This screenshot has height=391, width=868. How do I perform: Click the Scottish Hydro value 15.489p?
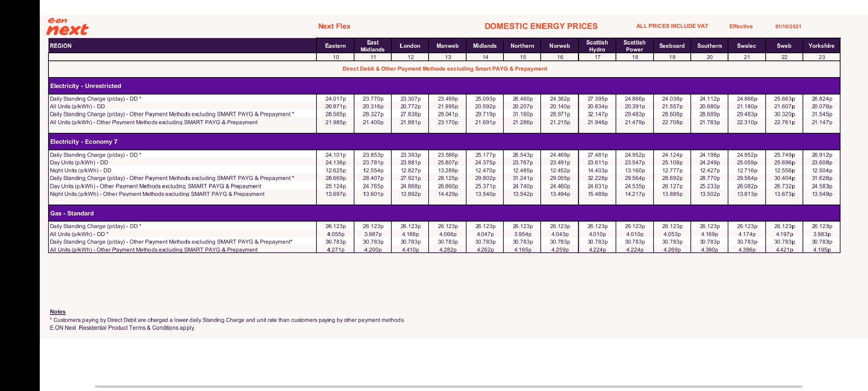coord(597,194)
